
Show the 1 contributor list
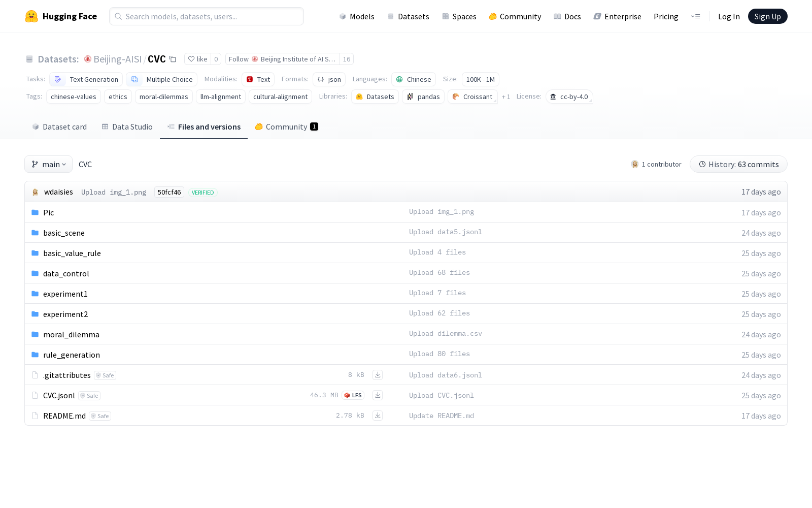click(x=656, y=164)
